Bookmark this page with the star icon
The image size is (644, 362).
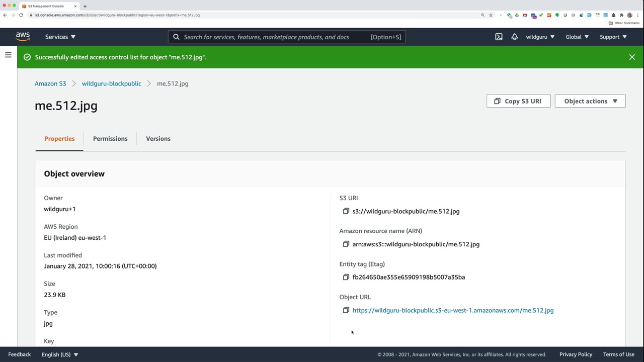[491, 15]
